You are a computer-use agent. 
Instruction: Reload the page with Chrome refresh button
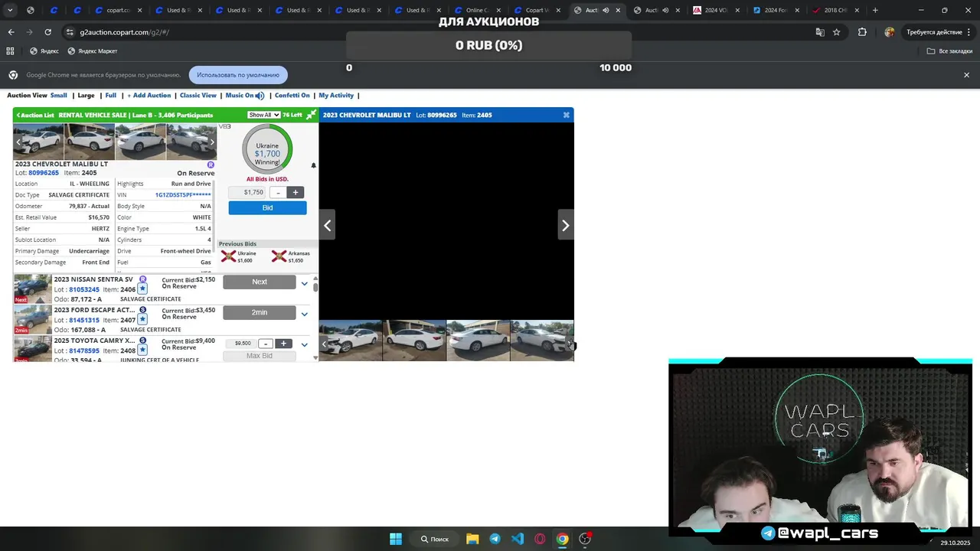click(x=47, y=32)
